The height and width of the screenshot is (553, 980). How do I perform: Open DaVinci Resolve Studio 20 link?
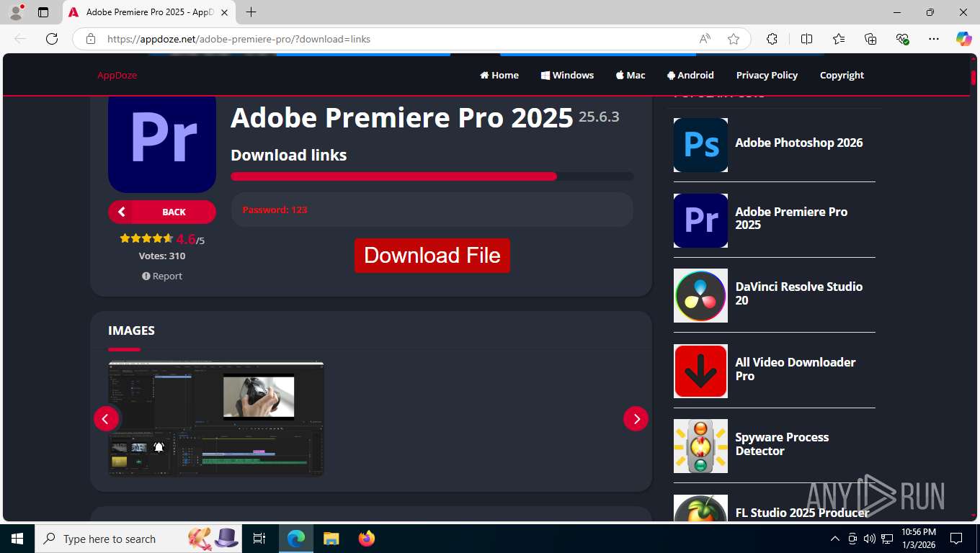[x=798, y=293]
